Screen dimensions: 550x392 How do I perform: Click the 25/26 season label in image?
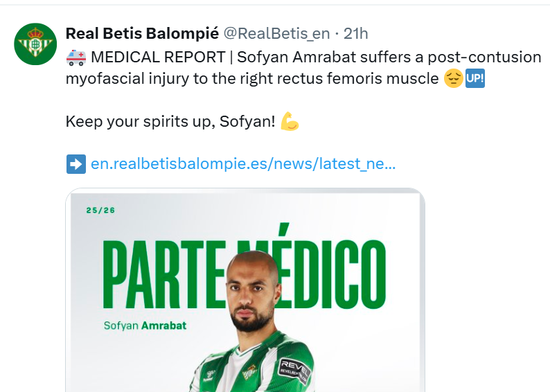coord(100,211)
